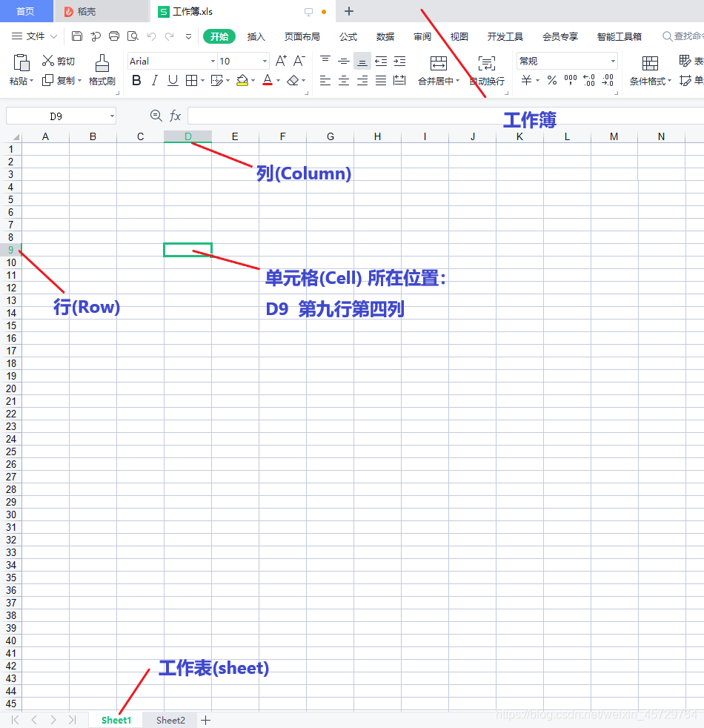Toggle Bold formatting
This screenshot has height=728, width=704.
click(x=136, y=81)
